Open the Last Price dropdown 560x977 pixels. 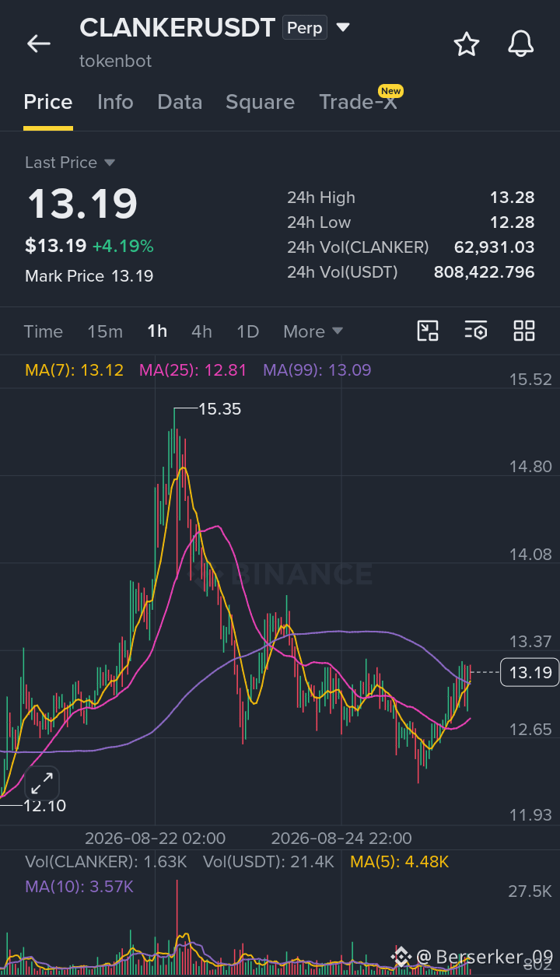coord(70,163)
